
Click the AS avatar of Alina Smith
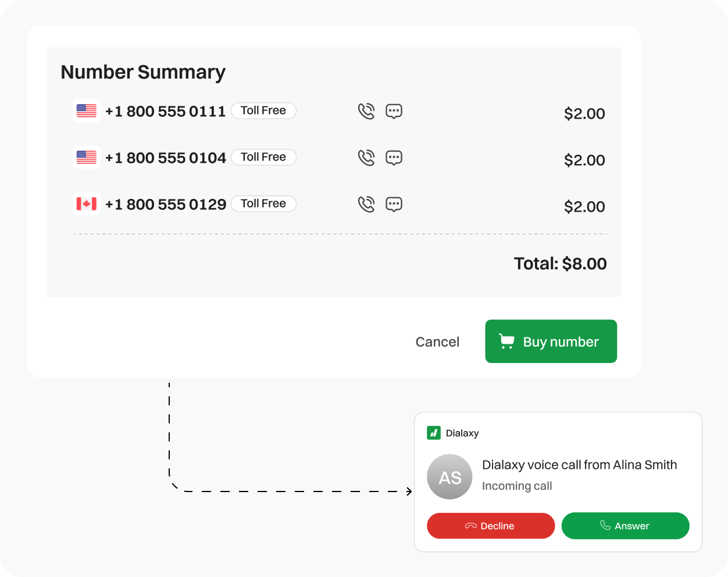click(449, 476)
